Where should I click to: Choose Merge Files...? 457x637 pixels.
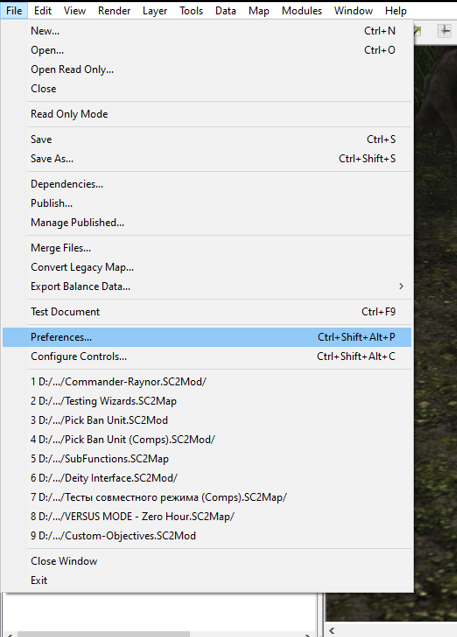click(x=207, y=248)
